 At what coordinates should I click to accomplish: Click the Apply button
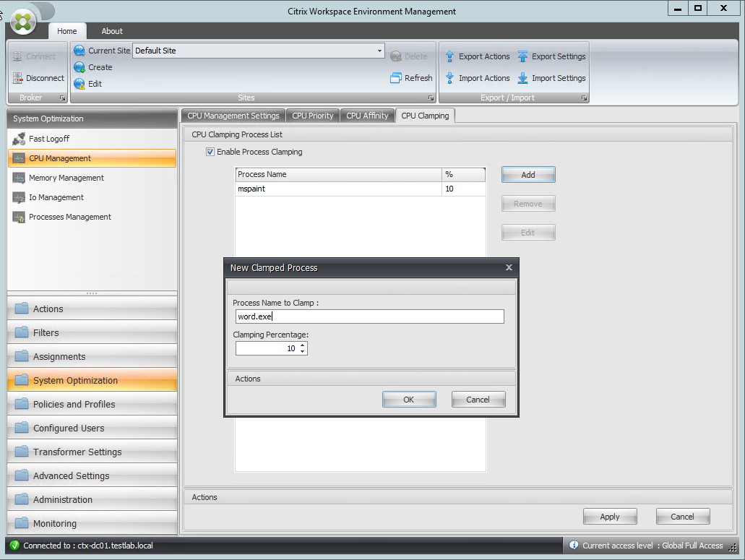pos(610,517)
